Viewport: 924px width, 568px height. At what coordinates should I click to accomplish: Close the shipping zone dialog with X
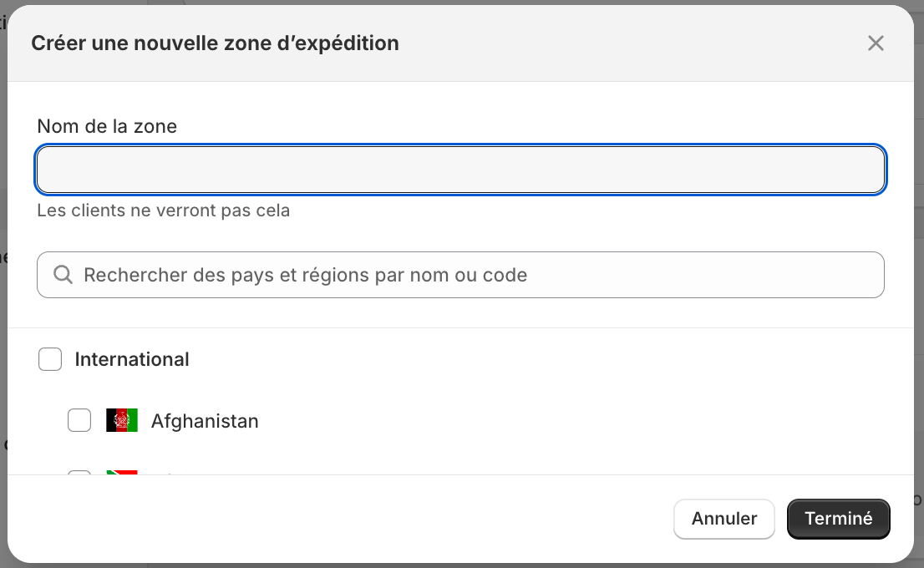(876, 43)
